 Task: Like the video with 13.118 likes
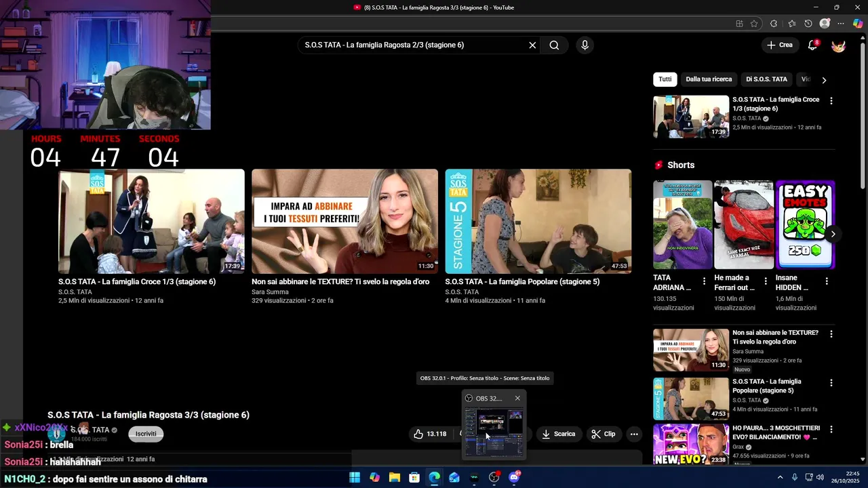430,434
